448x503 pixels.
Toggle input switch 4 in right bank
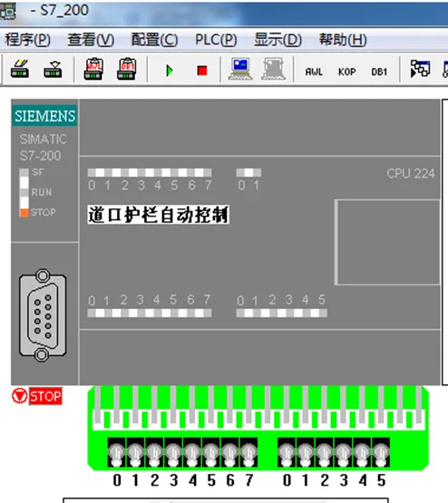point(362,452)
